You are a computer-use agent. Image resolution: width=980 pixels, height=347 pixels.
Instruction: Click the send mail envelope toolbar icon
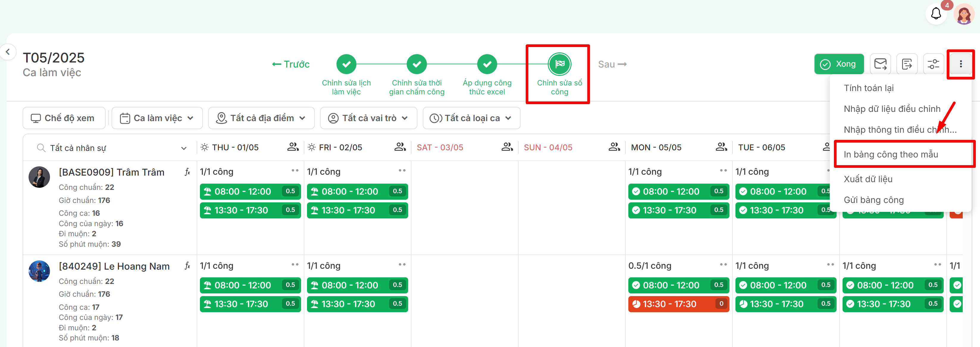pos(880,64)
